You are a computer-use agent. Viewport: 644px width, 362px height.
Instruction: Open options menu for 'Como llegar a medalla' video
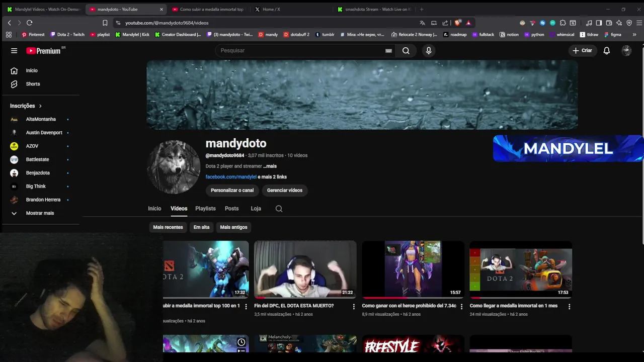click(569, 306)
